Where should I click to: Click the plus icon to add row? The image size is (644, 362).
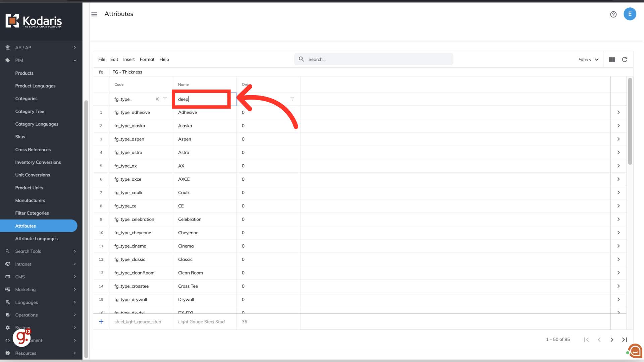[x=101, y=322]
